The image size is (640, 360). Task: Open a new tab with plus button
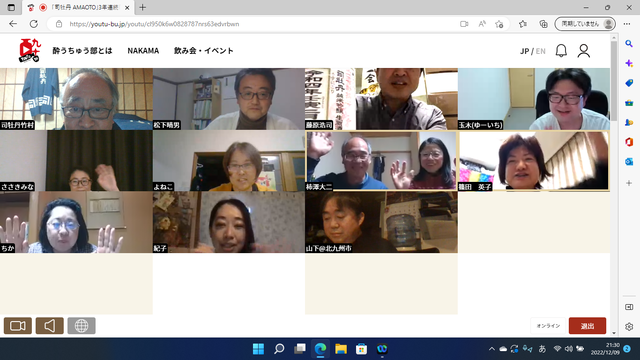[x=142, y=7]
